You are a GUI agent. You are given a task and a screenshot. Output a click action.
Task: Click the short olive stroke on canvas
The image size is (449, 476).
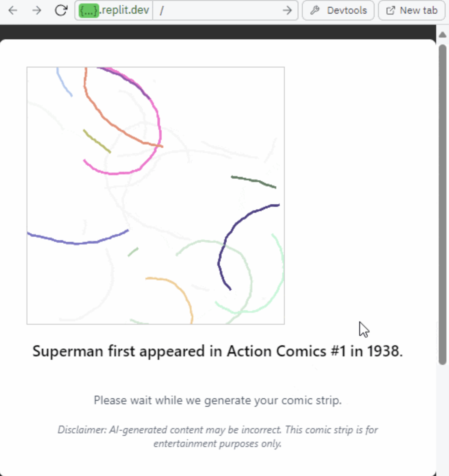[97, 141]
